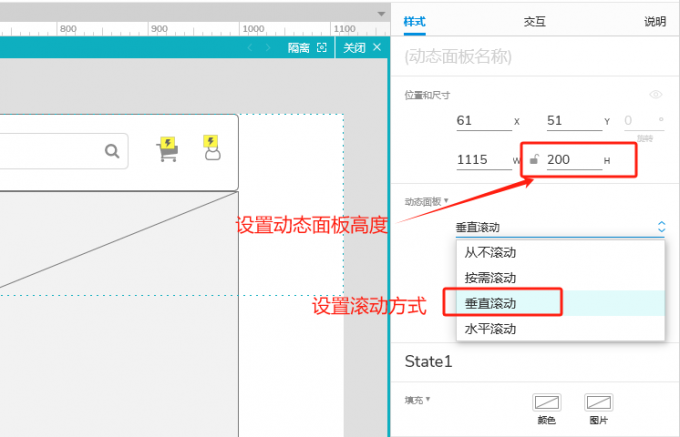Select 水平滚动 option
Image resolution: width=680 pixels, height=437 pixels.
point(560,329)
